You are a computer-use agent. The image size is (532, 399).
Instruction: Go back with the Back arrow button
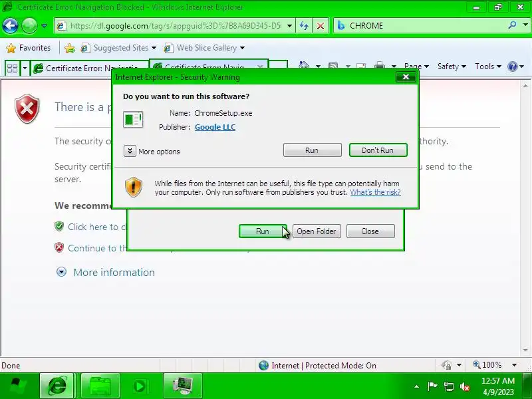[x=10, y=25]
